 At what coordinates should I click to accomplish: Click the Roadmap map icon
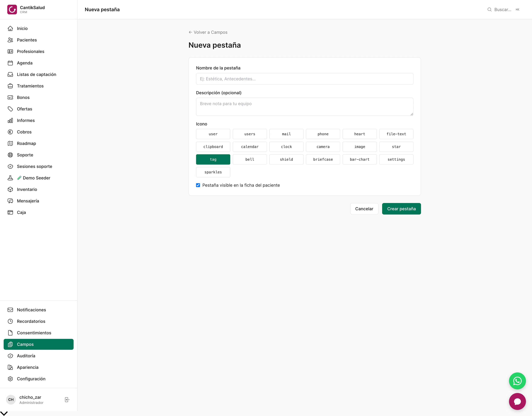(10, 143)
